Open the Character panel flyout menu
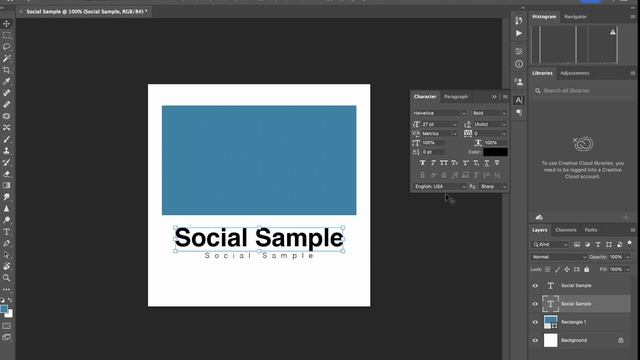This screenshot has width=640, height=360. coord(505,97)
